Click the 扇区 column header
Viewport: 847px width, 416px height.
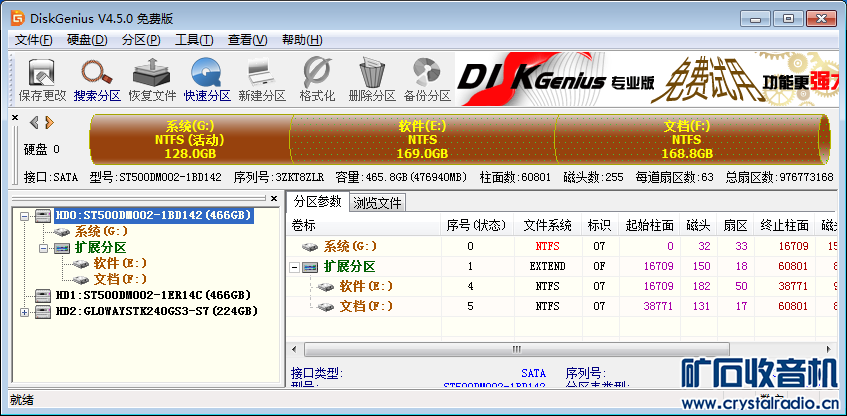point(735,225)
